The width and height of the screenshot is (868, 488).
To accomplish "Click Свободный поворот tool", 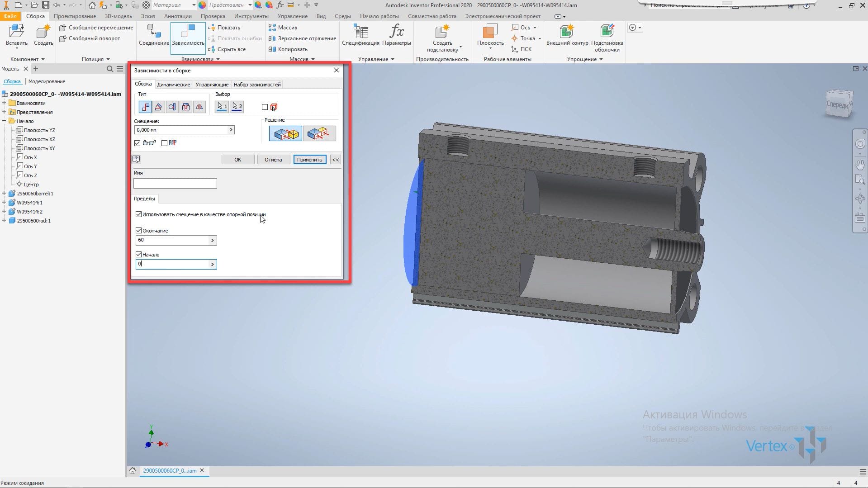I will pos(90,38).
